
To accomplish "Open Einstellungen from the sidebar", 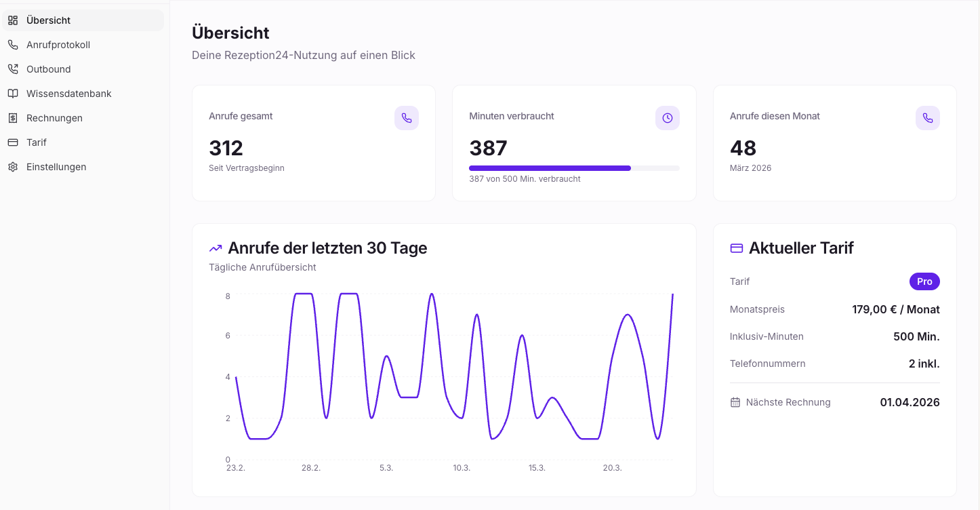I will coord(83,167).
